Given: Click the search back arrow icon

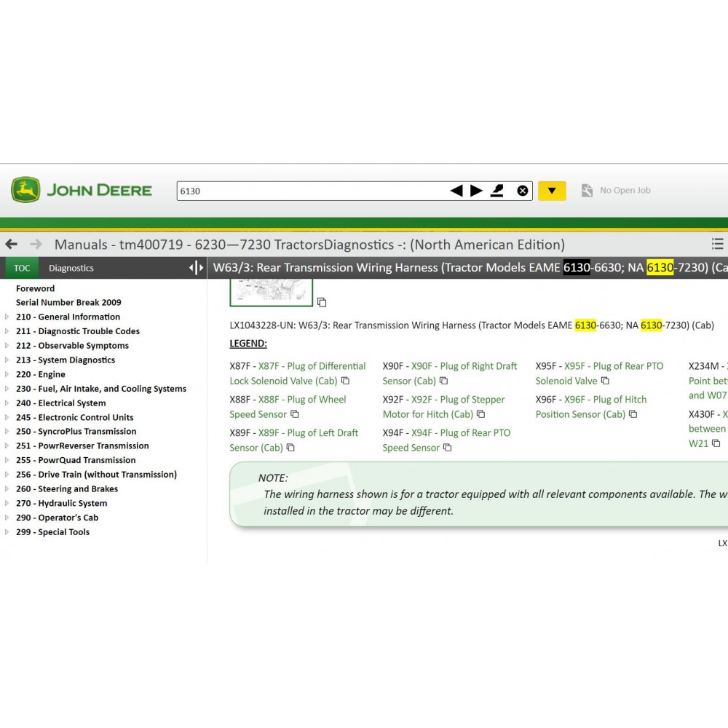Looking at the screenshot, I should pyautogui.click(x=456, y=190).
